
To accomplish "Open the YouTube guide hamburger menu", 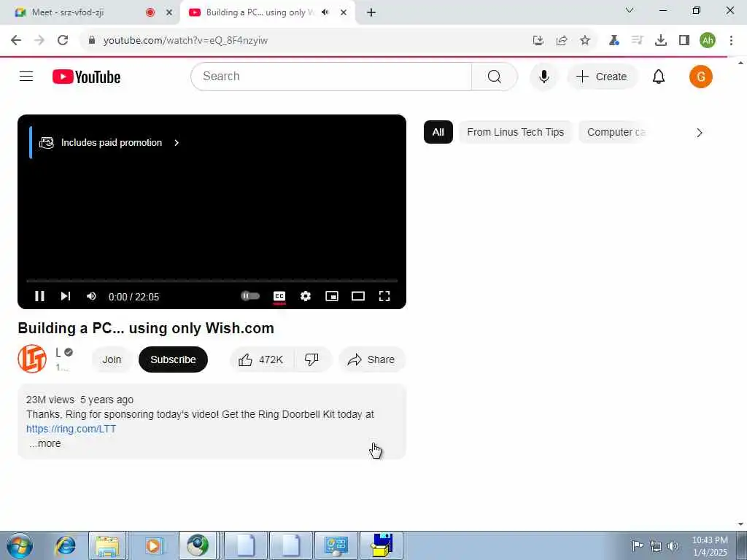I will pyautogui.click(x=26, y=76).
